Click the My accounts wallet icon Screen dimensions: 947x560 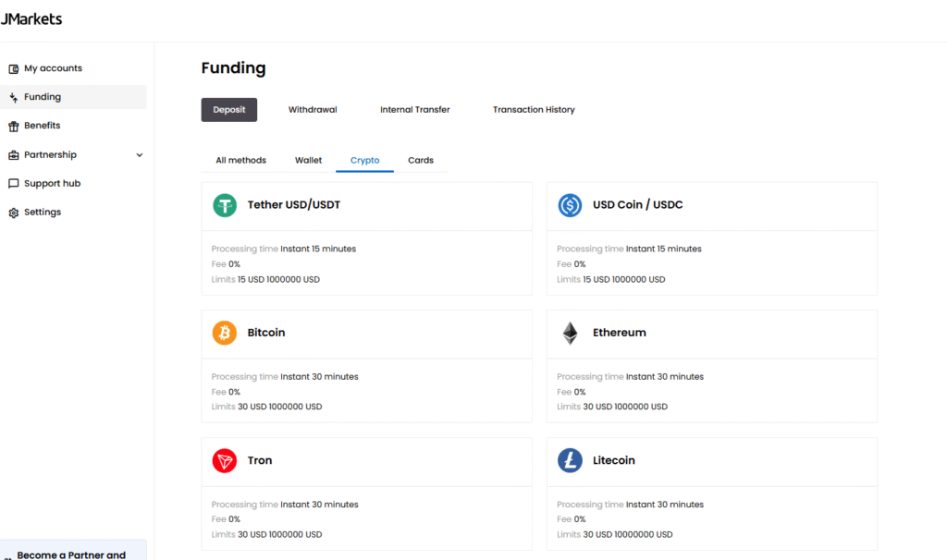(14, 68)
